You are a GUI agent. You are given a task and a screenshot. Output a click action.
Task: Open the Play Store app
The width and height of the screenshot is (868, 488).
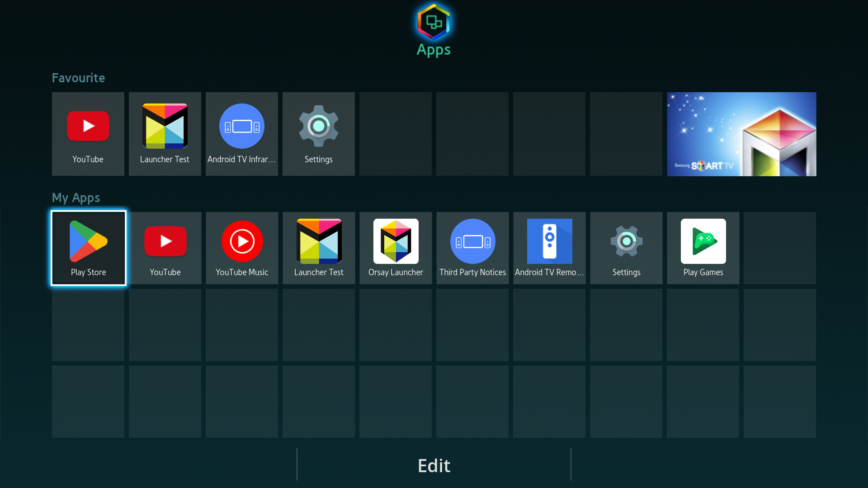coord(89,248)
